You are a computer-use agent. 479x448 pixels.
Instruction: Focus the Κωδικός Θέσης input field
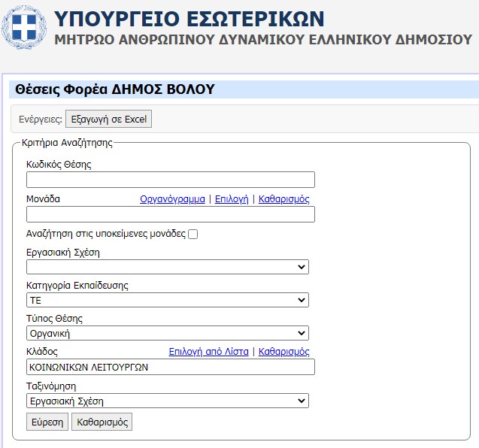[171, 180]
